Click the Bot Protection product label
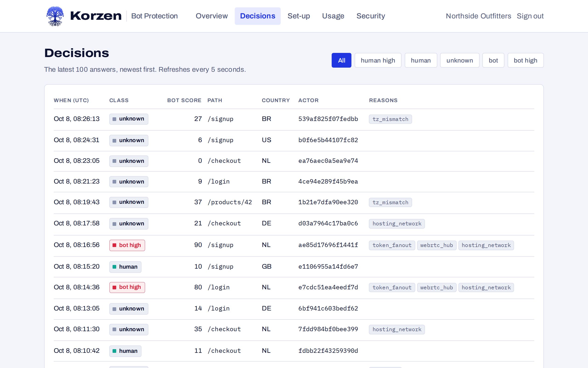This screenshot has width=588, height=368. 154,16
